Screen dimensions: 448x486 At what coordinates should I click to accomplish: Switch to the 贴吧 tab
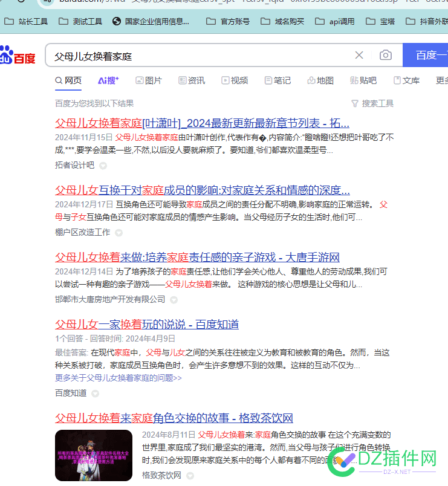(363, 80)
